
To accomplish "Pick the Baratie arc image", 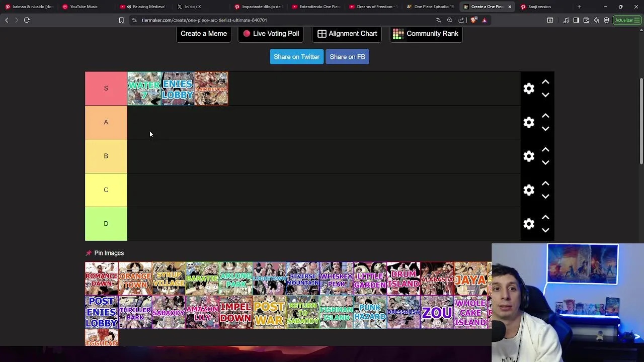I will pyautogui.click(x=202, y=278).
